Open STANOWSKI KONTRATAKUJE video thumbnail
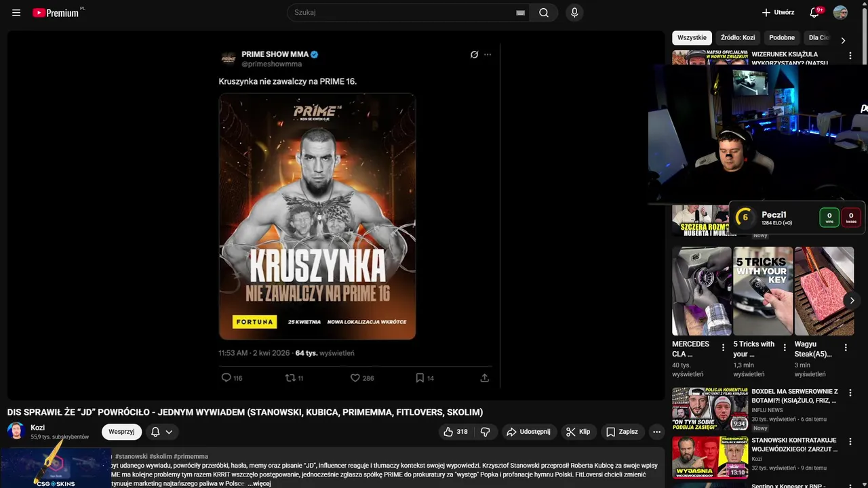This screenshot has width=868, height=488. click(710, 457)
